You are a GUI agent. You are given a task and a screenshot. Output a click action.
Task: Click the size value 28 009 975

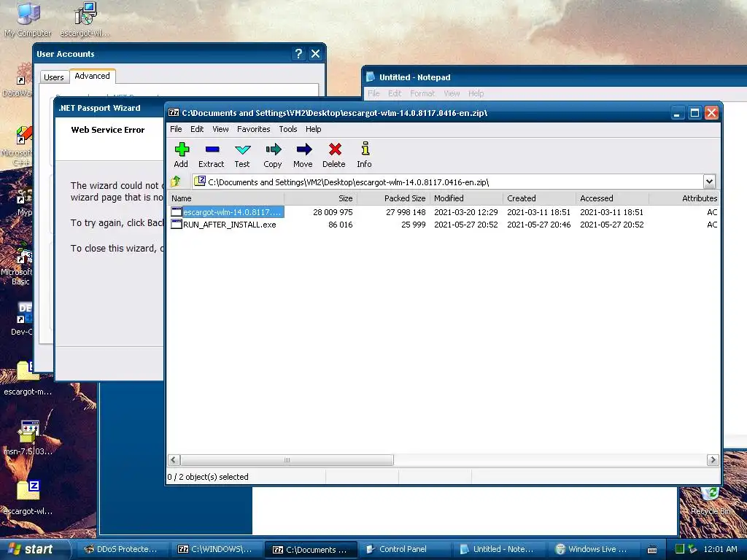[333, 212]
